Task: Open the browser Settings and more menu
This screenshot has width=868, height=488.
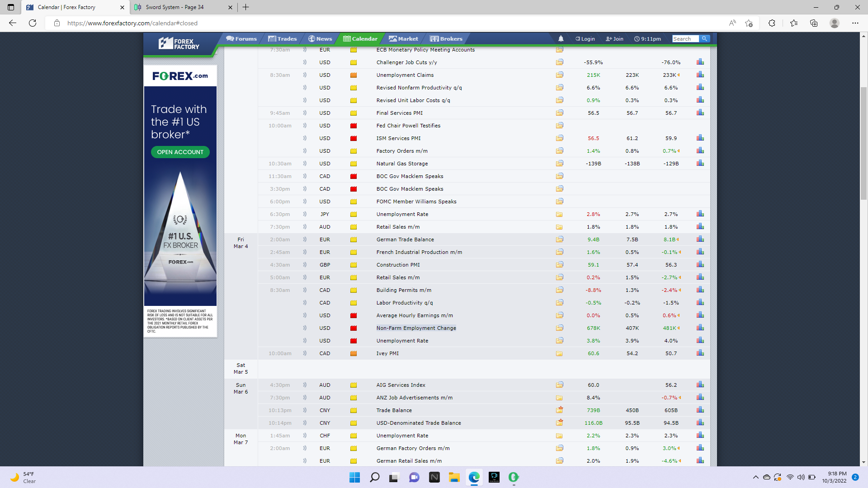Action: tap(855, 23)
